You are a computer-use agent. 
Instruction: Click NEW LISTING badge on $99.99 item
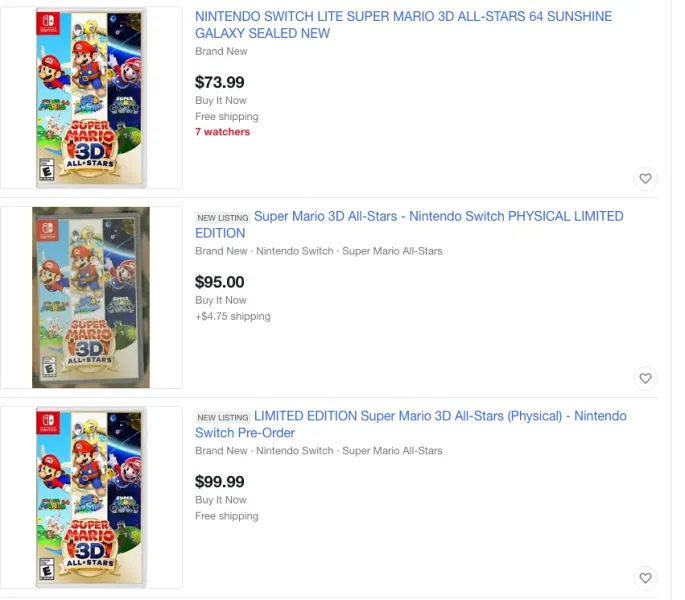[x=222, y=417]
